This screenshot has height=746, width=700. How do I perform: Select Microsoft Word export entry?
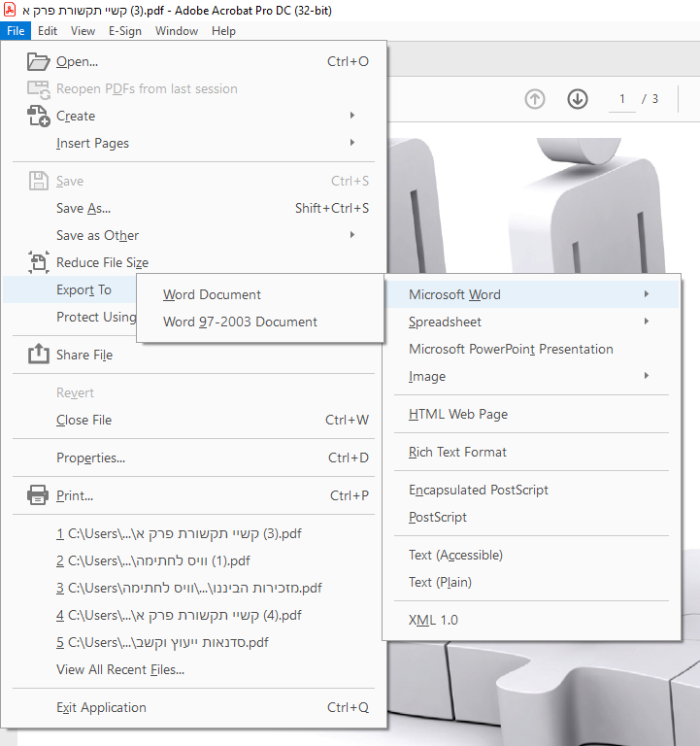coord(532,294)
